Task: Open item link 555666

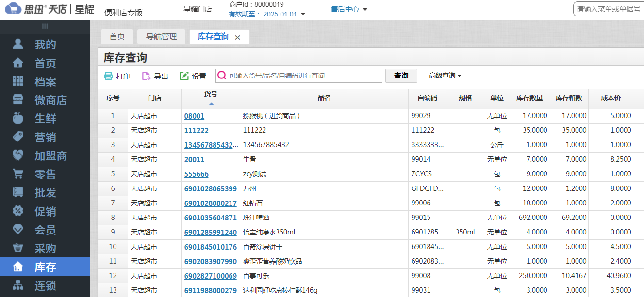Action: point(197,174)
